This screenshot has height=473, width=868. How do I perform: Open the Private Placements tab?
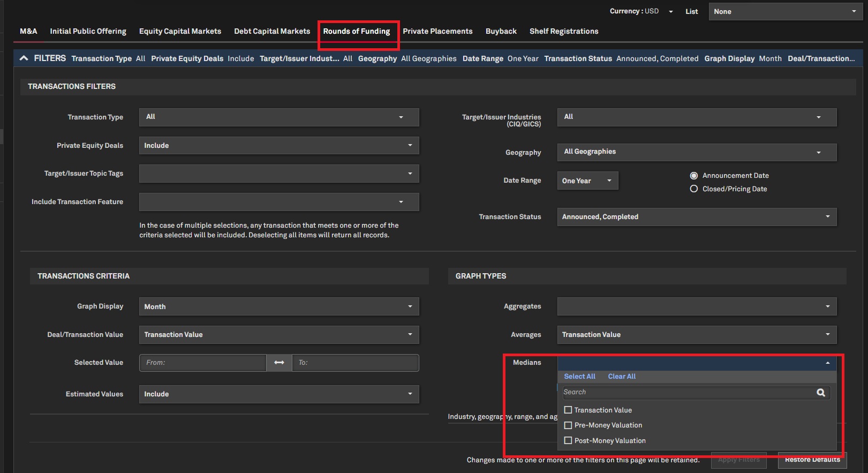437,32
